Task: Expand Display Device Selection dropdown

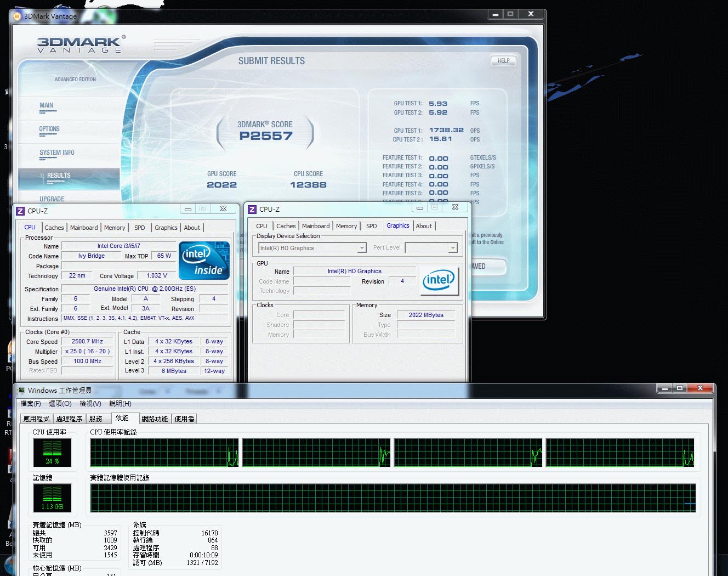Action: (362, 248)
